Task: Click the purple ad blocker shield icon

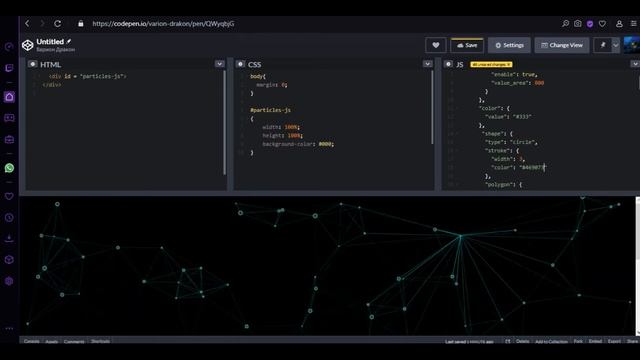Action: (590, 24)
